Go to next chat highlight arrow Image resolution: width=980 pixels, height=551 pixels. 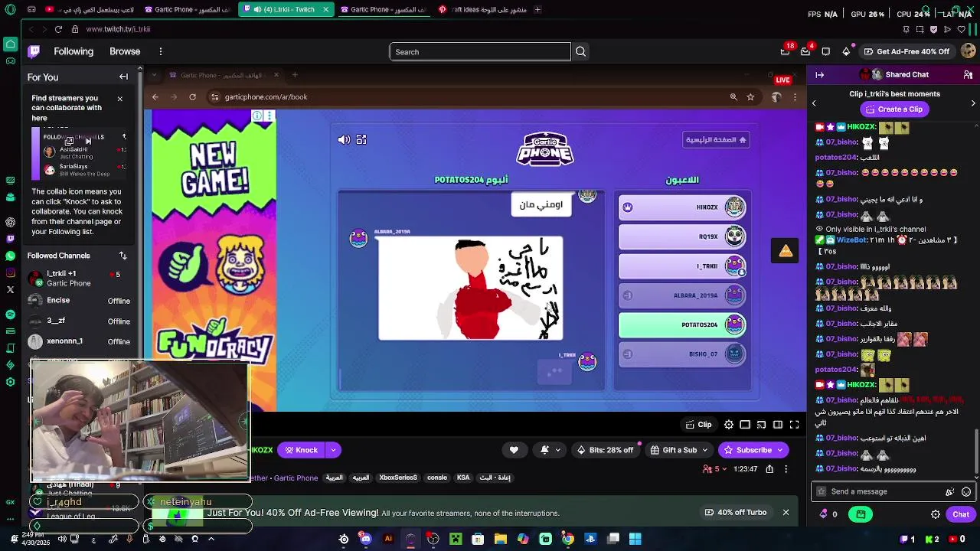(x=973, y=103)
